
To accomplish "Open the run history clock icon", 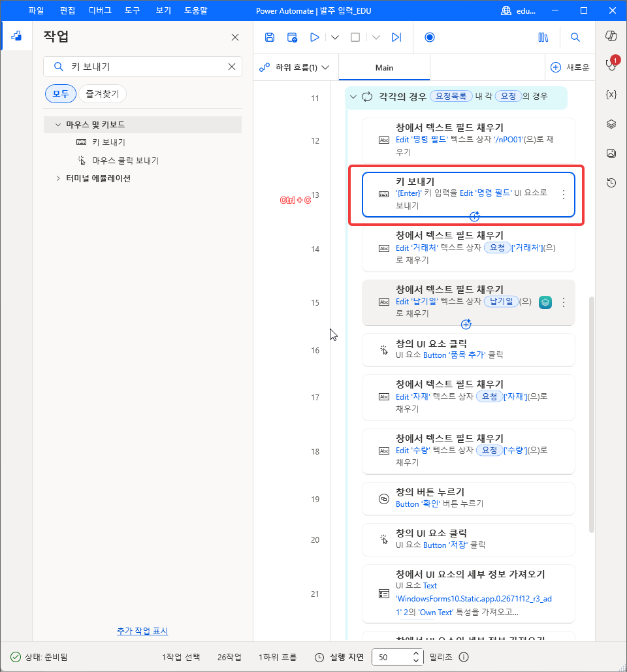I will pos(611,183).
